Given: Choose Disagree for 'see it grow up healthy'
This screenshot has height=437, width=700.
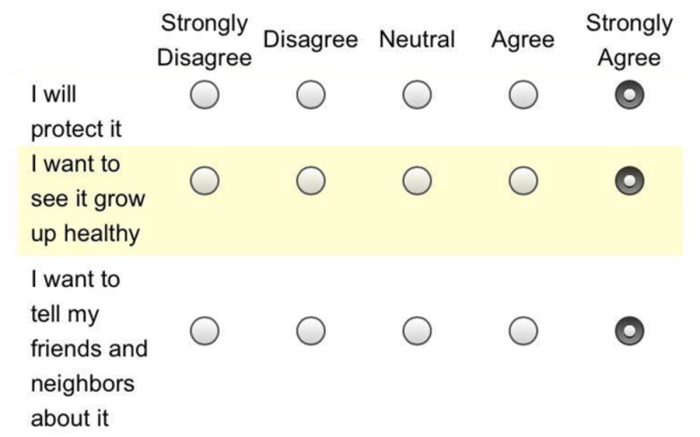Looking at the screenshot, I should (x=310, y=180).
